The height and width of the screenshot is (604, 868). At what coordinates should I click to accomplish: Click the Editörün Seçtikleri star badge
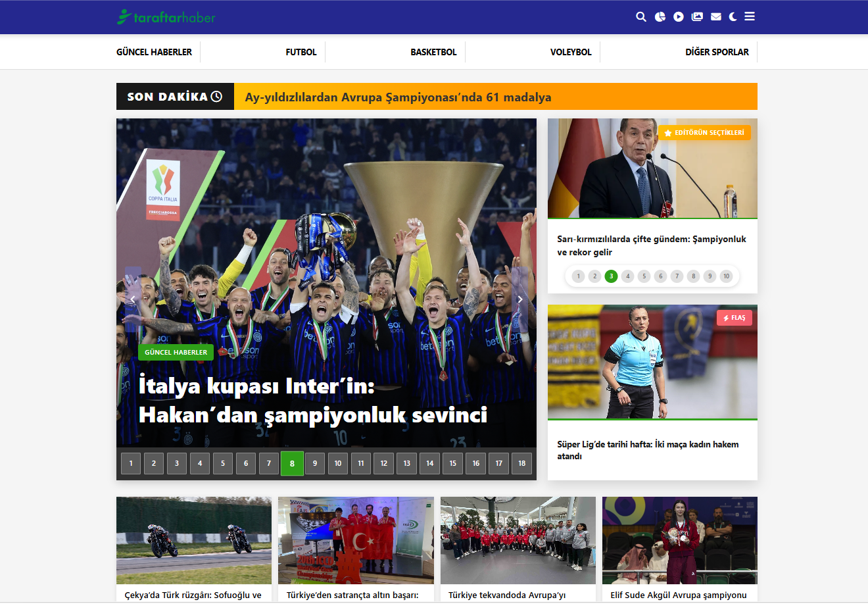(704, 133)
